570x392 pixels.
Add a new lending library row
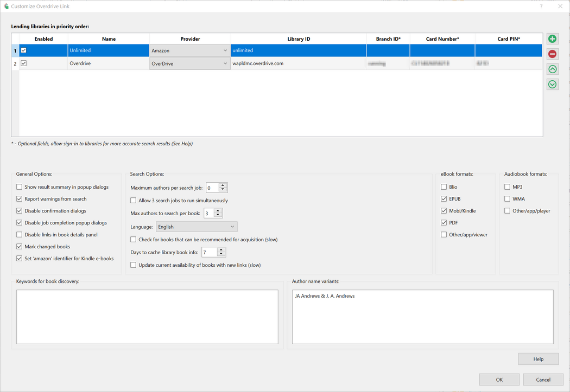point(552,39)
